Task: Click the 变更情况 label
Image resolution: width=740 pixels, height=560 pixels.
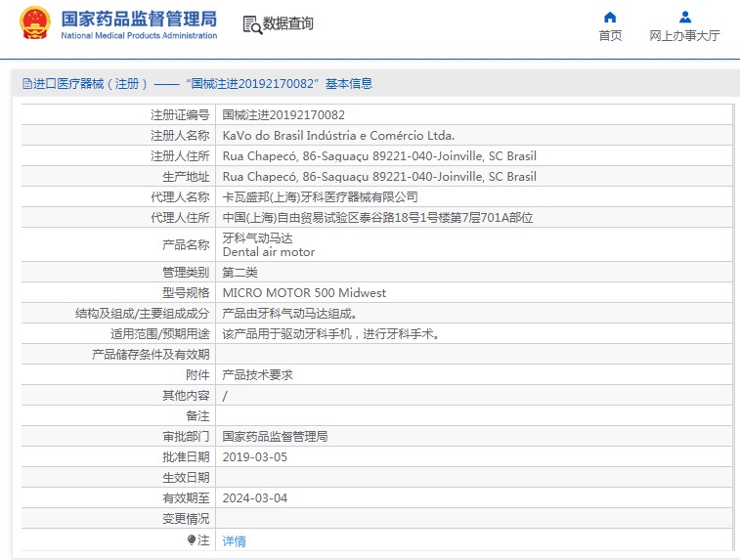Action: (186, 519)
